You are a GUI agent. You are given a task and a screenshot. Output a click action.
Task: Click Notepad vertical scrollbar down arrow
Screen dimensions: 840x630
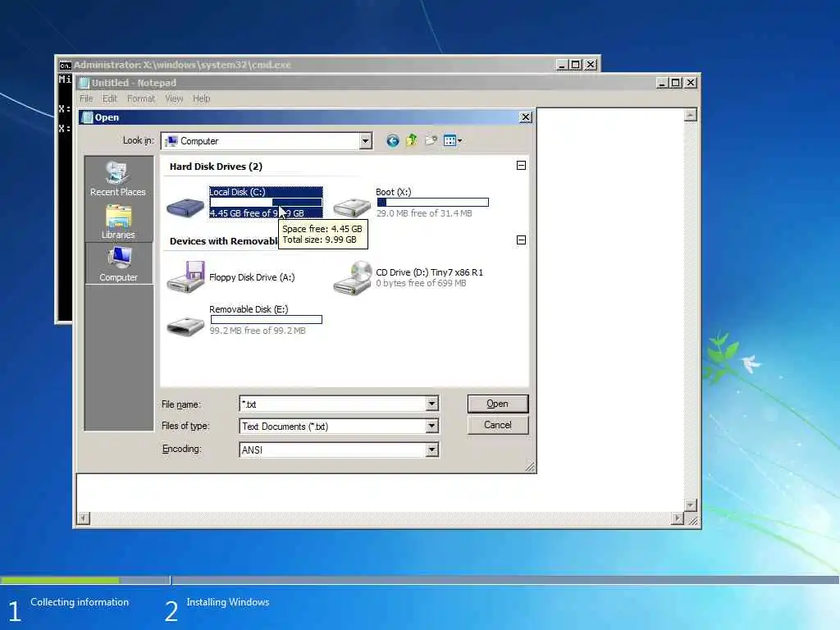point(691,505)
